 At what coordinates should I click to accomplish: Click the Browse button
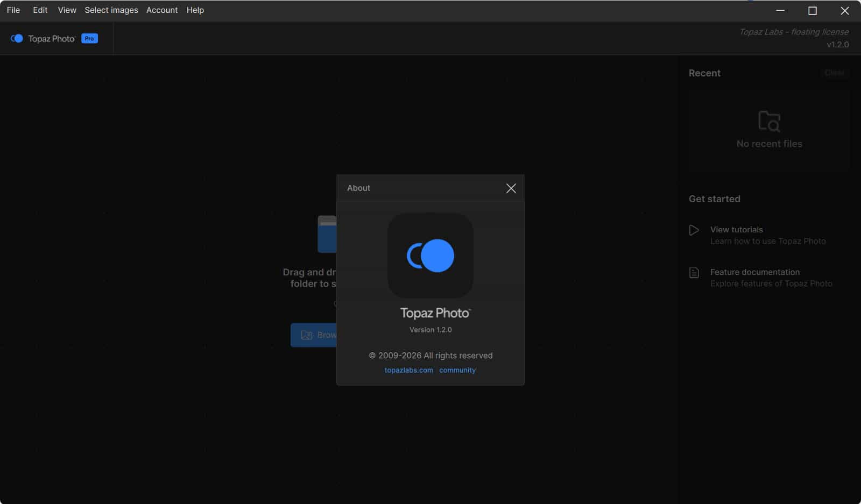[x=323, y=335]
